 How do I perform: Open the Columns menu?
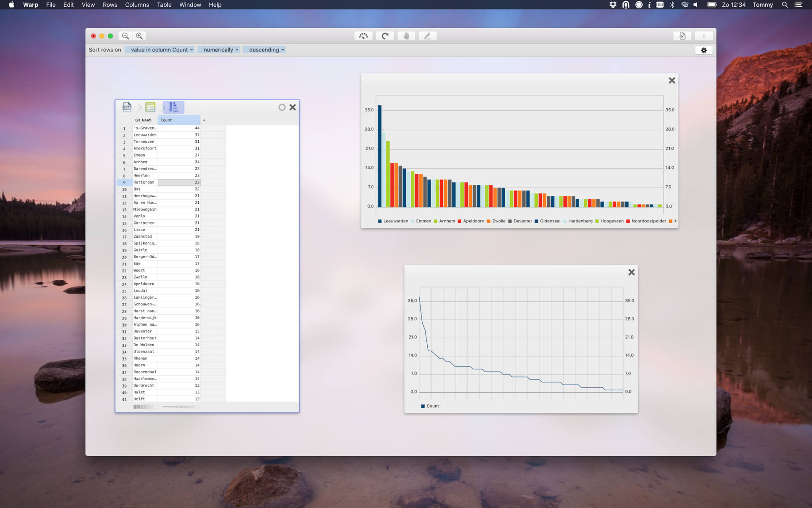point(137,5)
